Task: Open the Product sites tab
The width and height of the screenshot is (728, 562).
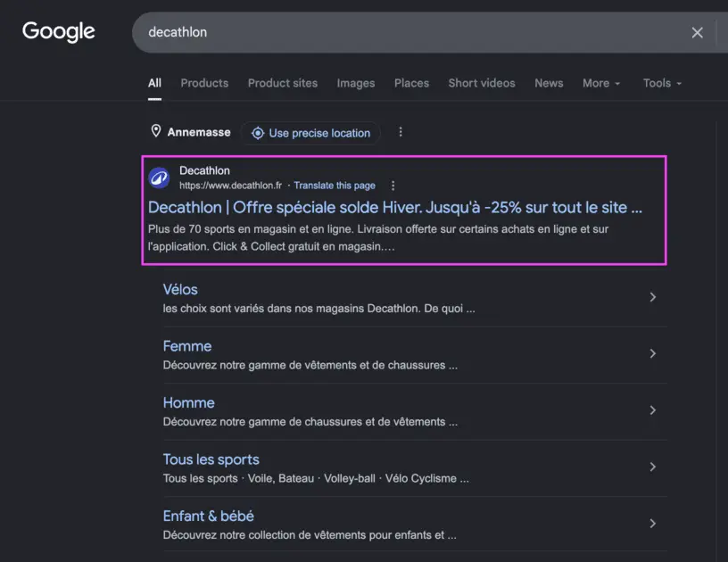Action: pyautogui.click(x=283, y=83)
